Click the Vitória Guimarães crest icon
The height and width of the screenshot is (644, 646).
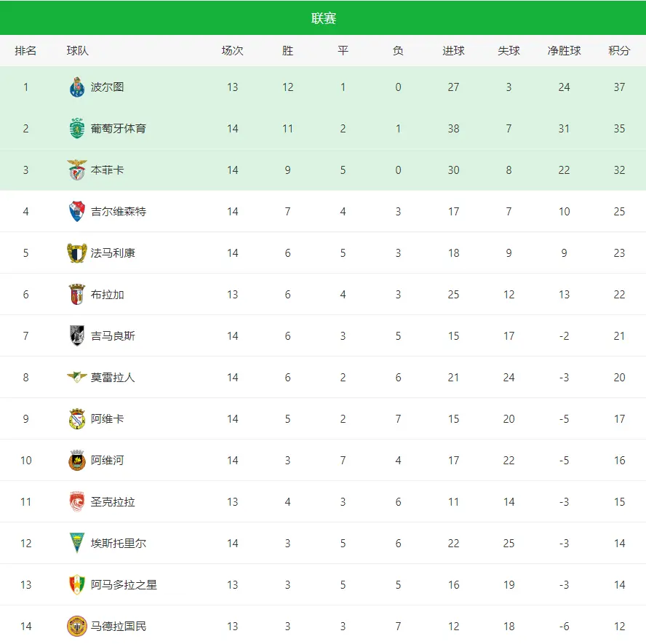tap(77, 336)
